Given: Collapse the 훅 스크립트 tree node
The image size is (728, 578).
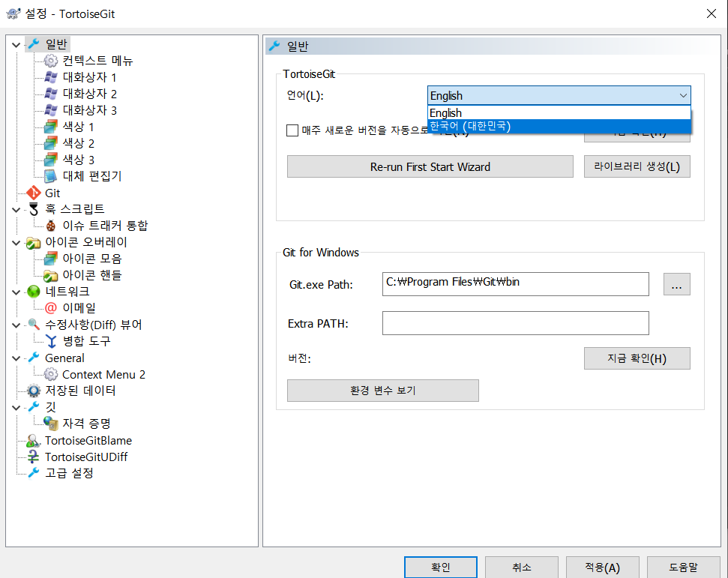Looking at the screenshot, I should tap(16, 210).
